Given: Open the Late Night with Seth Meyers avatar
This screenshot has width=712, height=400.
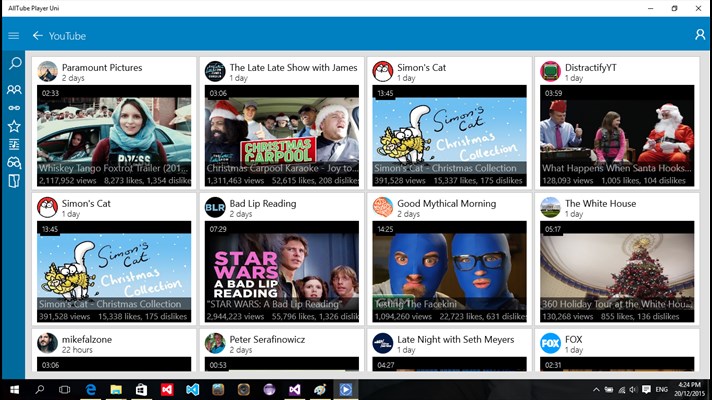Looking at the screenshot, I should 383,343.
